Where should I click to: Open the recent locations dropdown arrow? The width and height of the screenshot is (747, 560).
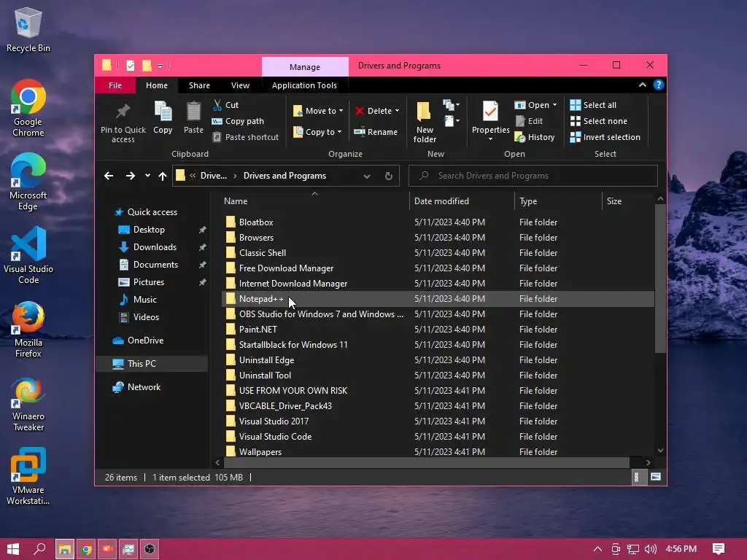[x=147, y=176]
